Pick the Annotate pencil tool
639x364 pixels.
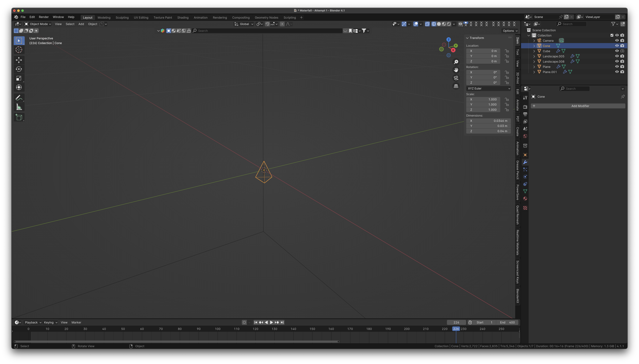click(19, 98)
